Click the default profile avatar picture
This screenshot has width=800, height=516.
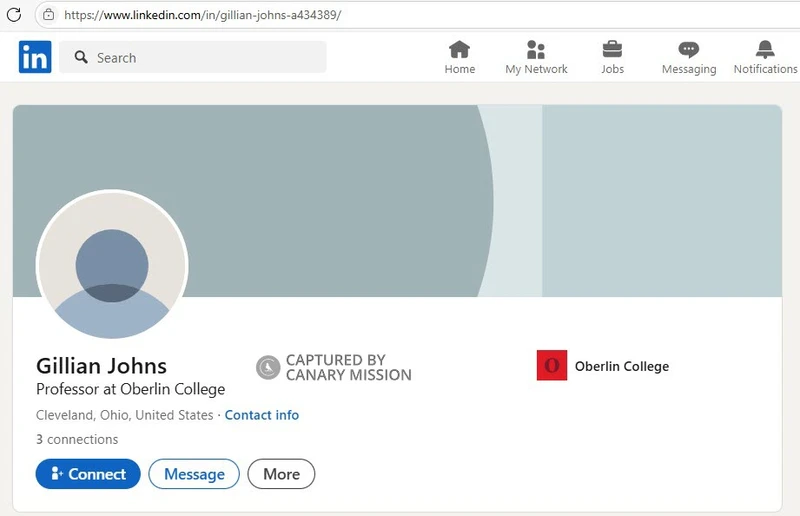[112, 265]
